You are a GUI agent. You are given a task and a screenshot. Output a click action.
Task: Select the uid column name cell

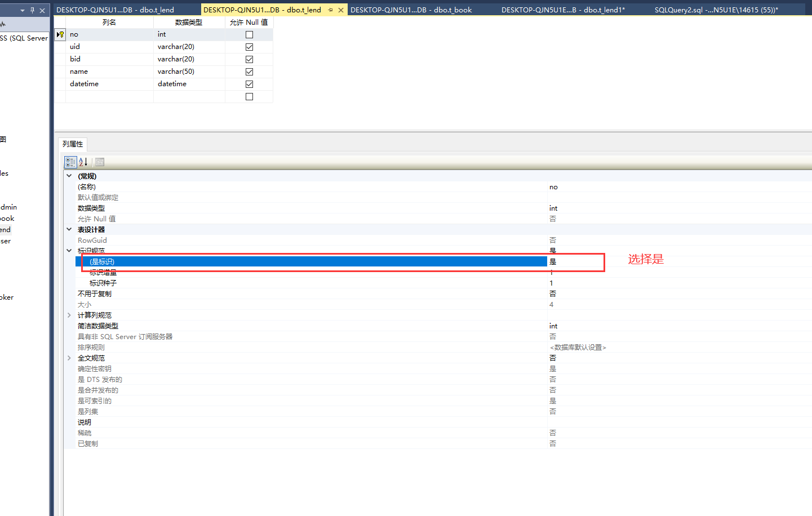tap(109, 47)
